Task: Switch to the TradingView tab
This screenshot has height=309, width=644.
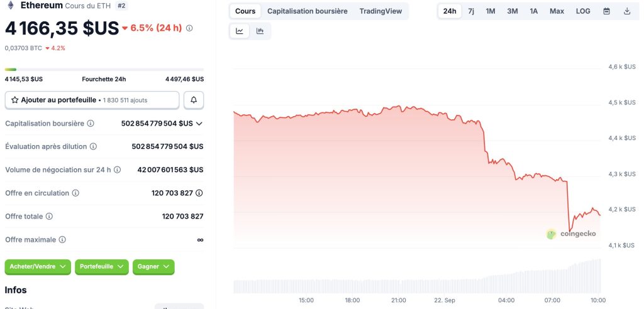Action: click(x=382, y=11)
